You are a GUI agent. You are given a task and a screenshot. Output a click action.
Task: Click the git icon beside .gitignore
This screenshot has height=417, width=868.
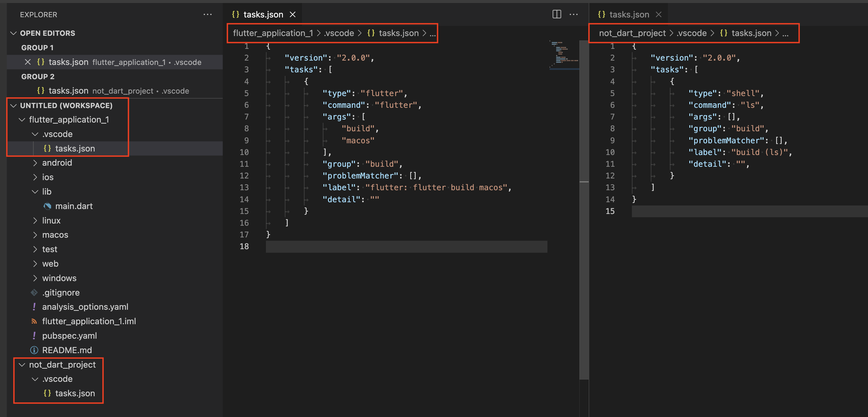coord(34,293)
